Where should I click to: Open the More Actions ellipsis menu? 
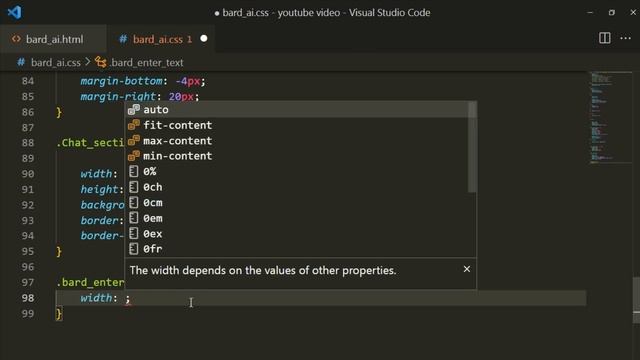tap(625, 38)
